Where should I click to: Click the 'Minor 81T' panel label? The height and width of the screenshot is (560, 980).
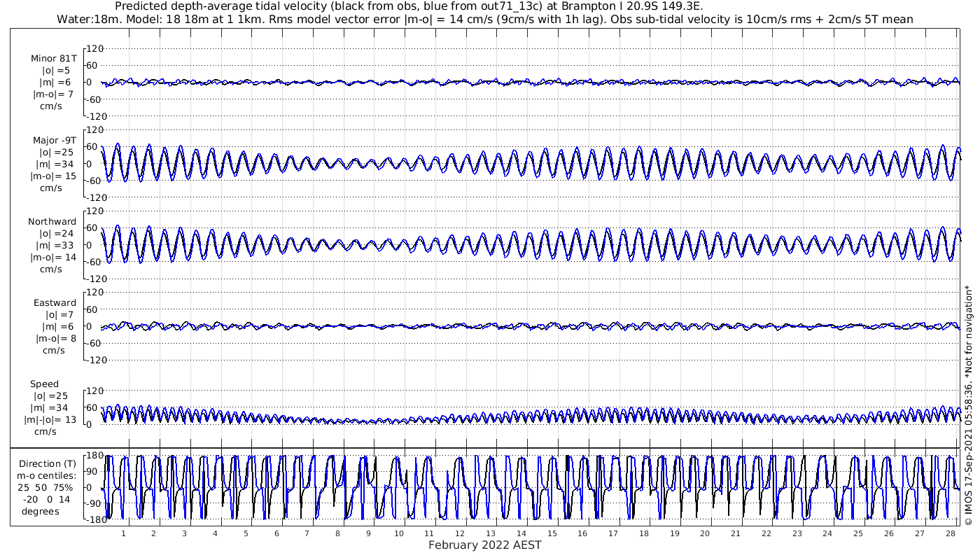(54, 59)
